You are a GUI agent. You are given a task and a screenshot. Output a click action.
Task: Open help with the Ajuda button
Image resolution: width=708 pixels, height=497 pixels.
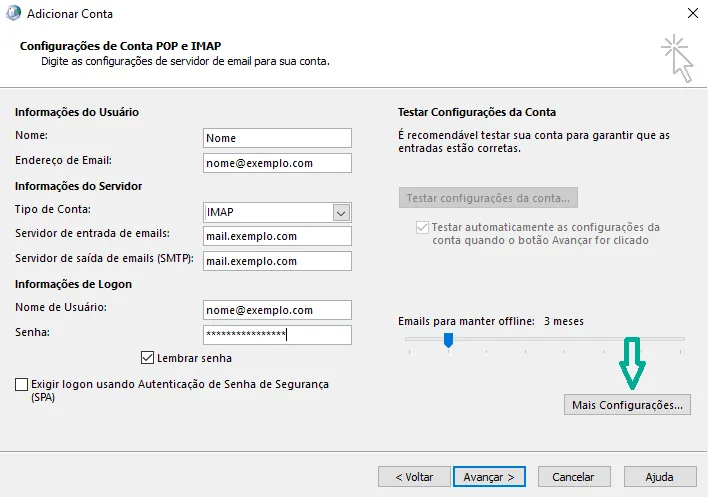click(x=660, y=477)
